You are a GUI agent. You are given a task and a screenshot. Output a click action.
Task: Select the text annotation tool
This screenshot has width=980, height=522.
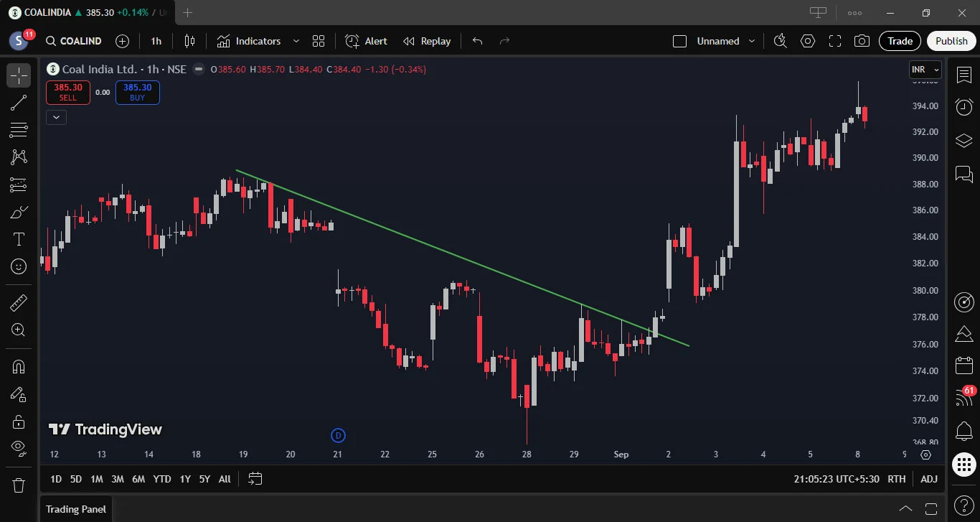pyautogui.click(x=19, y=239)
